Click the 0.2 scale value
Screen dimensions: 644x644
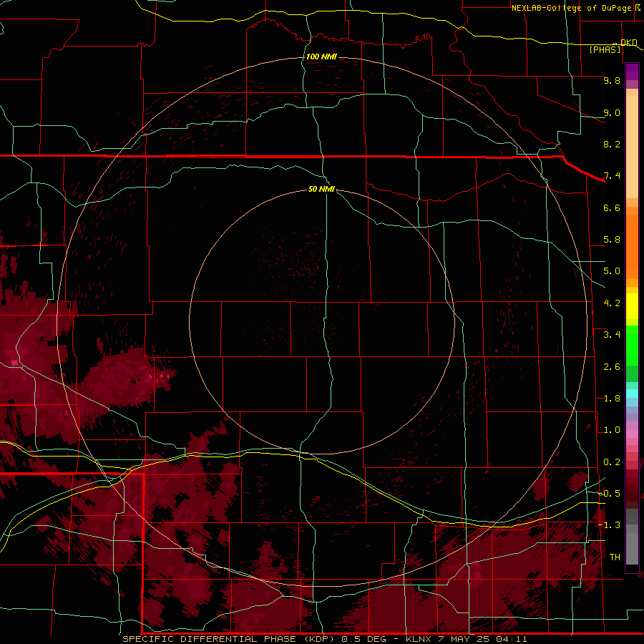point(612,462)
